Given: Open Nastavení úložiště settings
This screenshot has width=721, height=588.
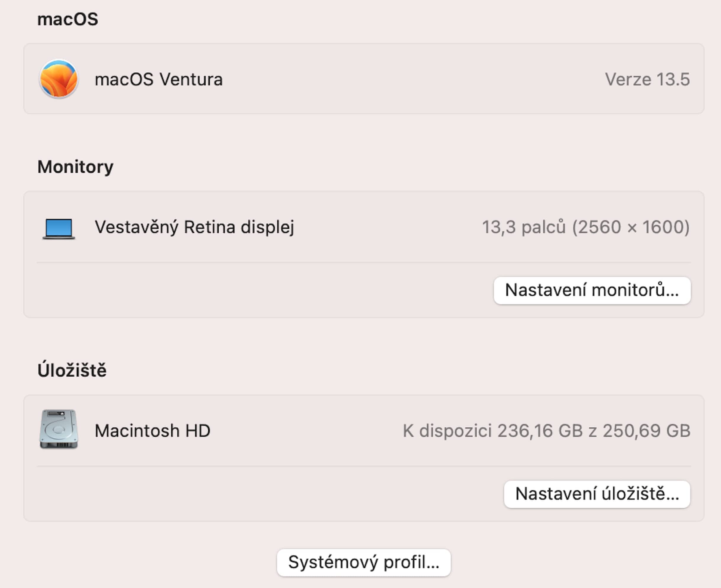Looking at the screenshot, I should pos(597,494).
